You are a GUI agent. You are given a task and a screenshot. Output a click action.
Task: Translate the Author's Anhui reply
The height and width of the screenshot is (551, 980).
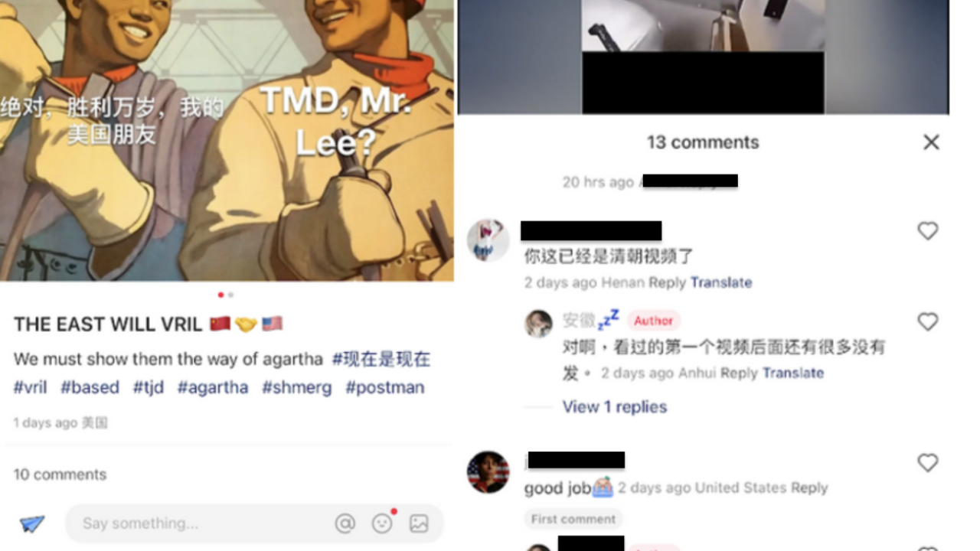[x=793, y=373]
